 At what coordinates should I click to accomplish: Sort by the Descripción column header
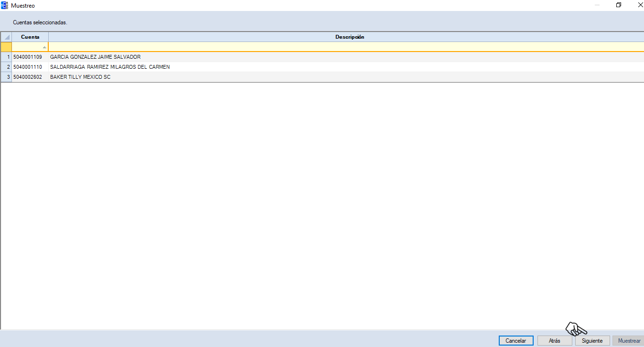pyautogui.click(x=349, y=37)
